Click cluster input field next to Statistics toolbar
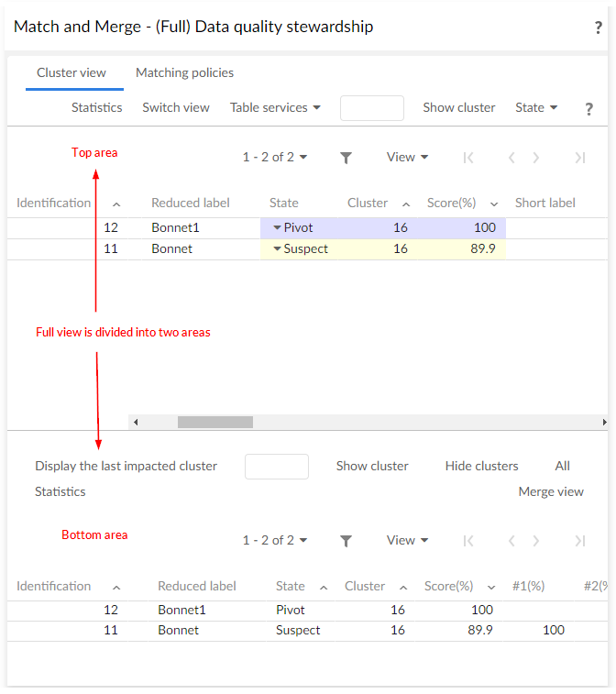This screenshot has height=694, width=616. coord(371,108)
